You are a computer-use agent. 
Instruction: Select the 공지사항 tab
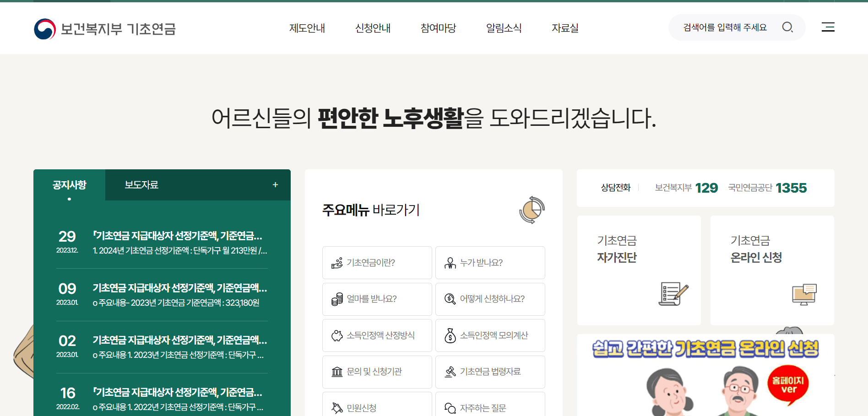[69, 184]
